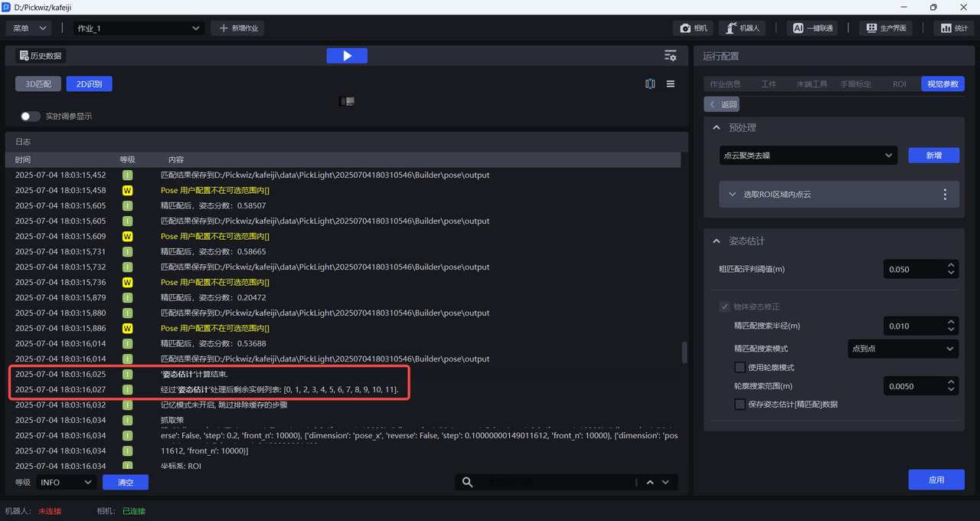Image resolution: width=980 pixels, height=521 pixels.
Task: Open the robot (机器人) panel
Action: click(743, 28)
